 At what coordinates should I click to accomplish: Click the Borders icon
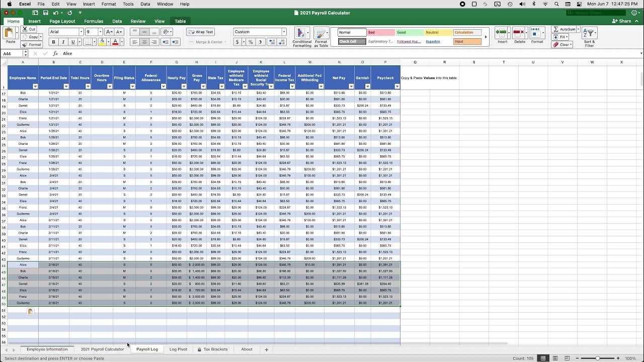88,42
